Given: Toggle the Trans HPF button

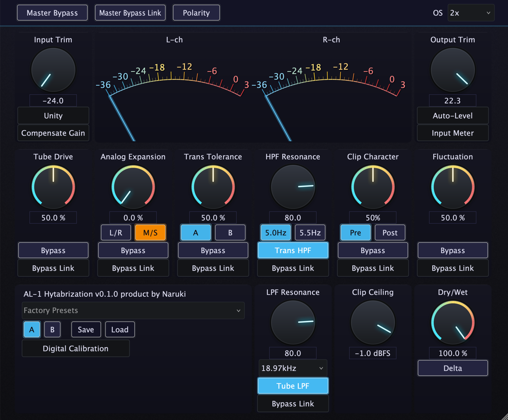Looking at the screenshot, I should click(293, 250).
